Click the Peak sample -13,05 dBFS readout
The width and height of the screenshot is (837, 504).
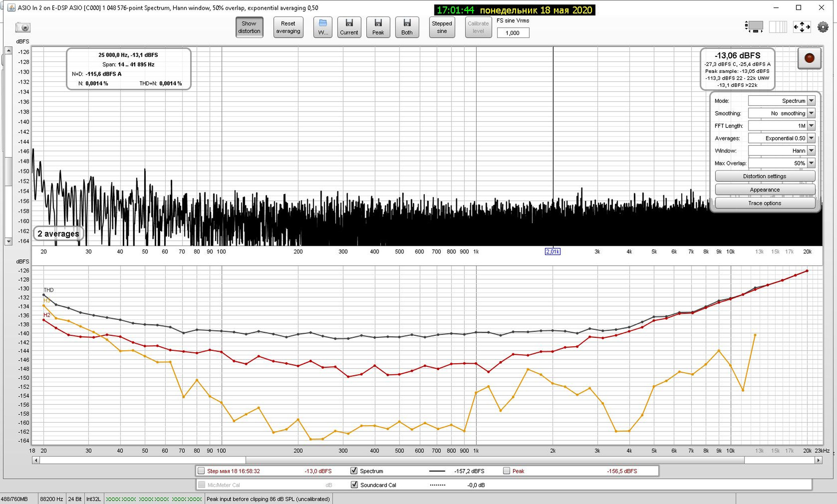pyautogui.click(x=737, y=71)
